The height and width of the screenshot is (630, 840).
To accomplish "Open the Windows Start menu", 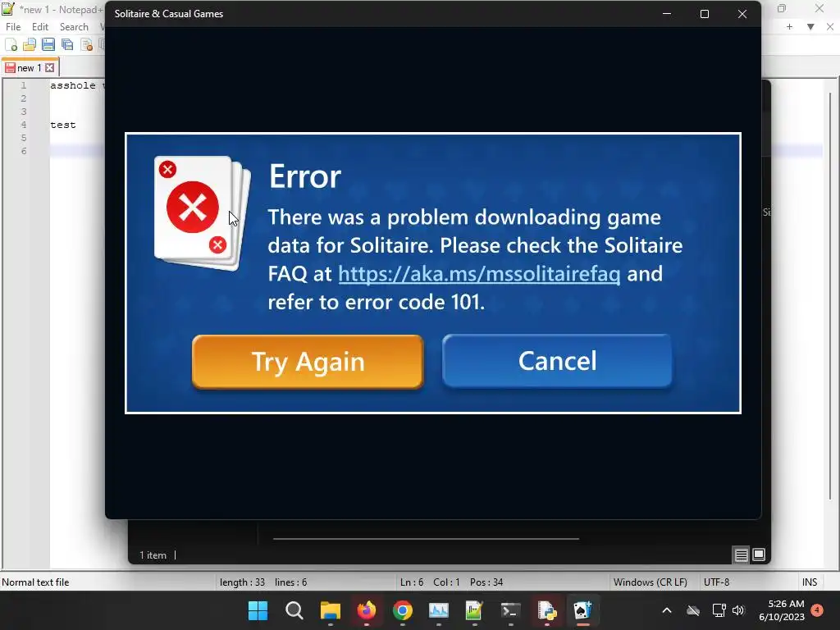I will click(258, 610).
